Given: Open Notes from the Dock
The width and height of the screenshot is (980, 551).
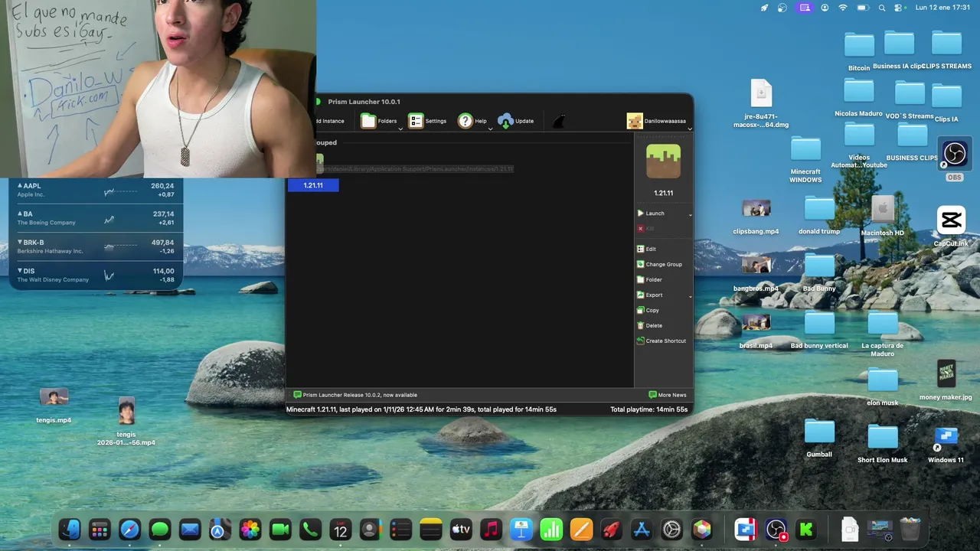Looking at the screenshot, I should point(431,530).
